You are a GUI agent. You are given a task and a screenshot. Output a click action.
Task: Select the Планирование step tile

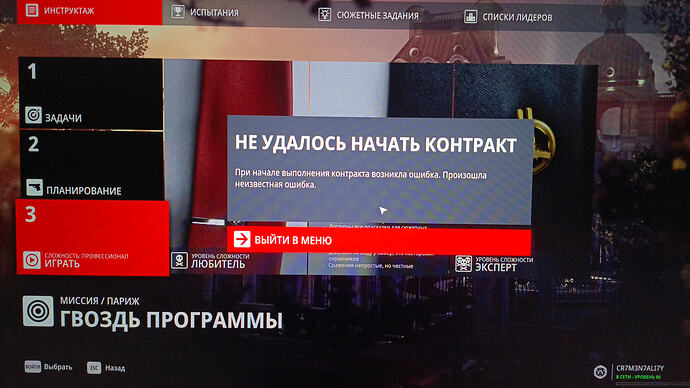(x=92, y=165)
